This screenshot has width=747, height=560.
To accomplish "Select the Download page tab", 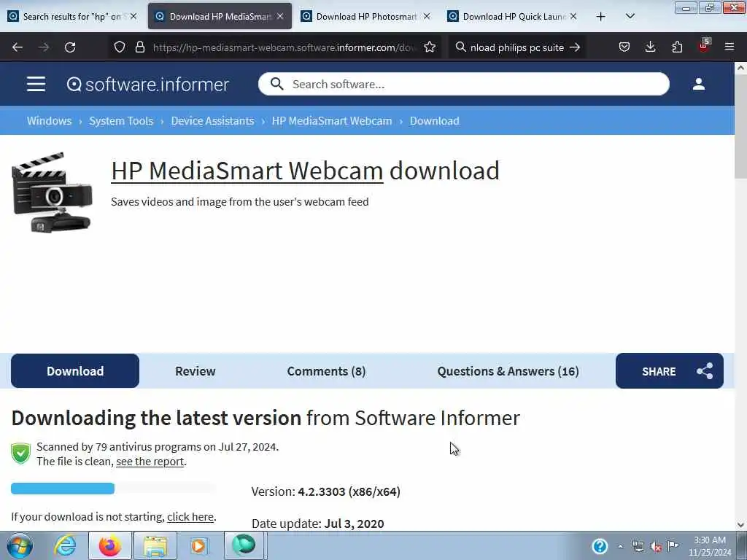I will [75, 371].
